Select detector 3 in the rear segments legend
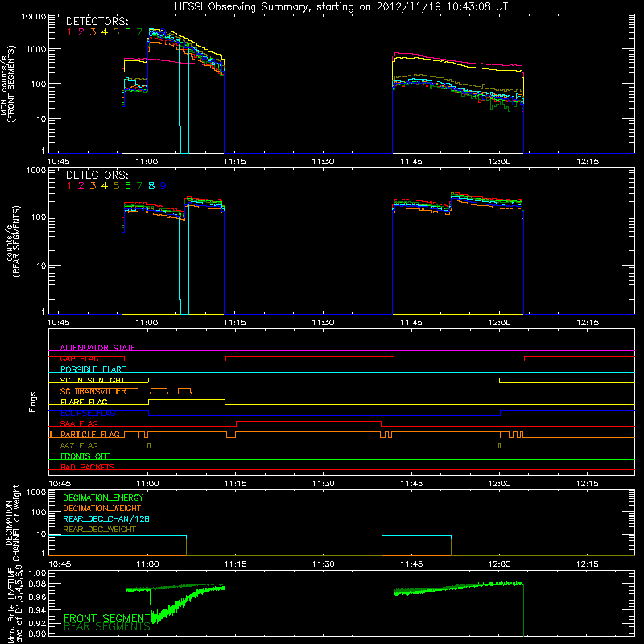The width and height of the screenshot is (644, 644). 93,186
